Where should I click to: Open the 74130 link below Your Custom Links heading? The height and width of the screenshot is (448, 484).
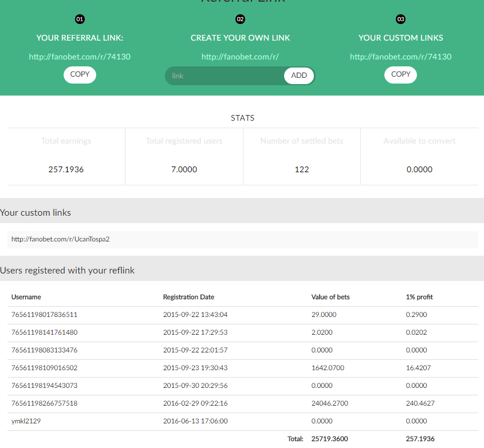[x=400, y=57]
